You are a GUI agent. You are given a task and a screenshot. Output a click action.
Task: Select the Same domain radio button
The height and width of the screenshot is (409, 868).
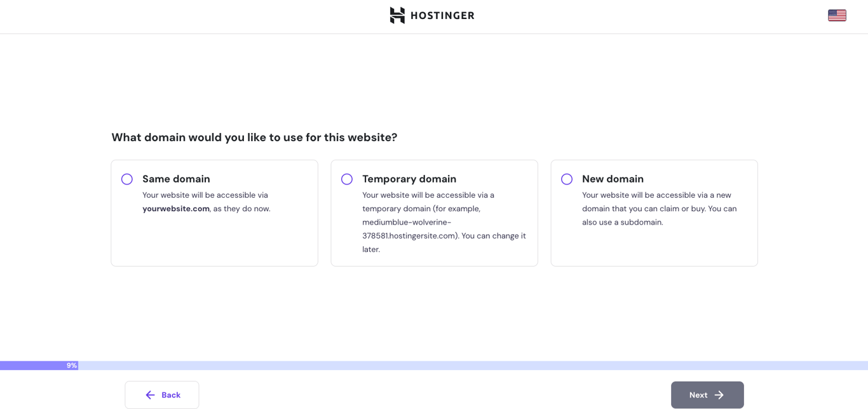(x=126, y=179)
